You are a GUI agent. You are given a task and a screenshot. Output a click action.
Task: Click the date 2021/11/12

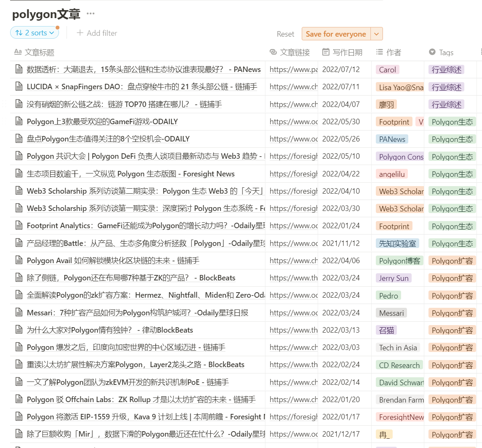pyautogui.click(x=341, y=243)
